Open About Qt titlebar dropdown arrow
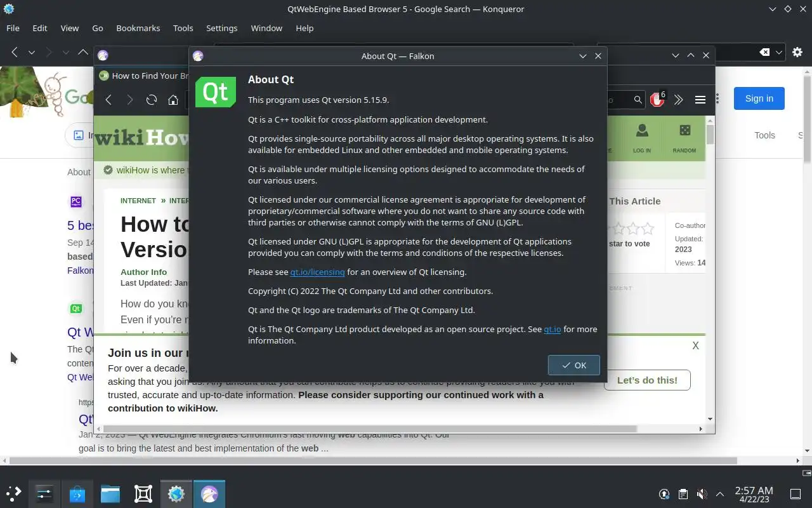This screenshot has width=812, height=508. [x=582, y=56]
